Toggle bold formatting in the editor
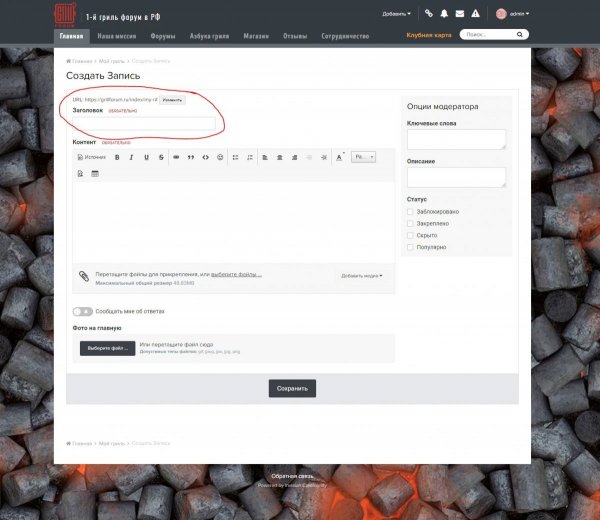600x520 pixels. coord(117,157)
